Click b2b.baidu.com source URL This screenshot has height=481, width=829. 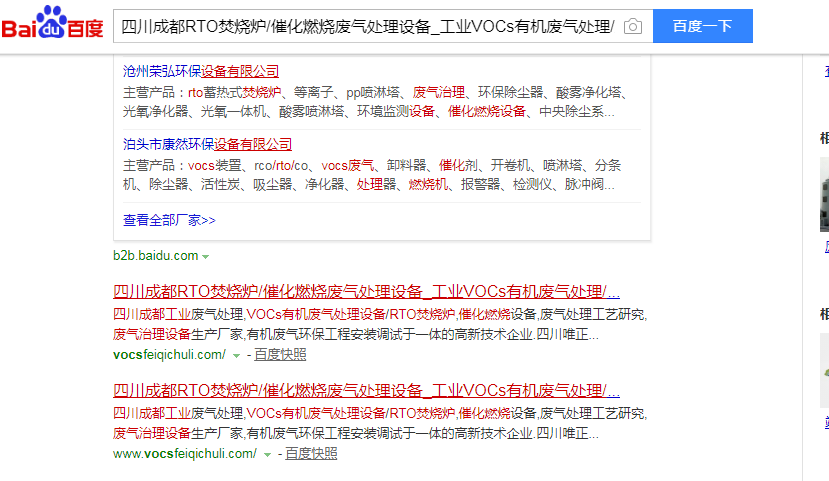coord(155,255)
